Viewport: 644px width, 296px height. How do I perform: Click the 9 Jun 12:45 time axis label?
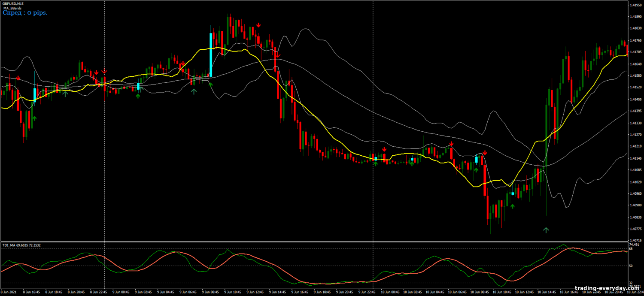click(x=255, y=293)
